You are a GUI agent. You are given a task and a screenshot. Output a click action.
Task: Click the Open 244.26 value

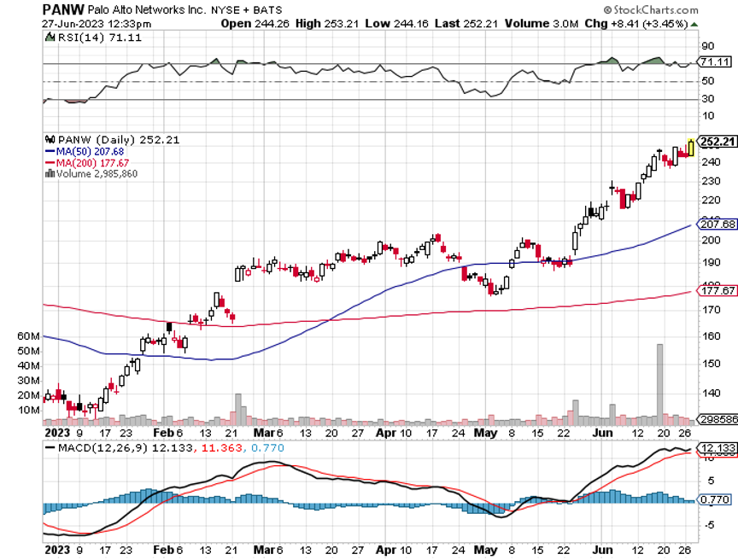(255, 24)
